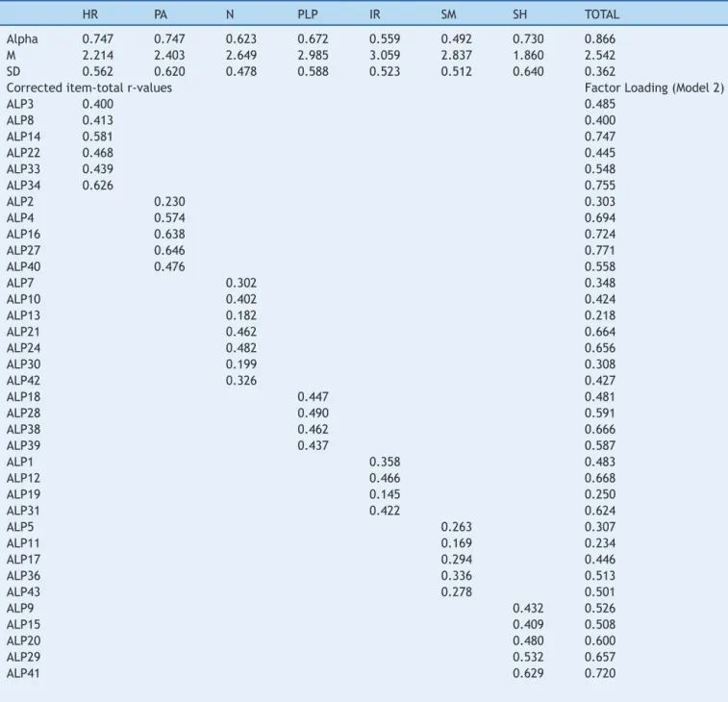
Task: Select the ALP42 row label
Action: [23, 380]
